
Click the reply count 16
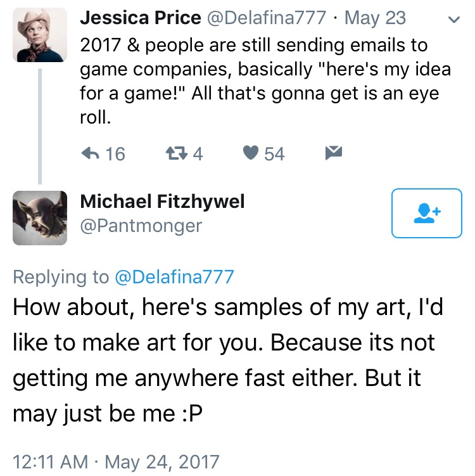pos(115,153)
